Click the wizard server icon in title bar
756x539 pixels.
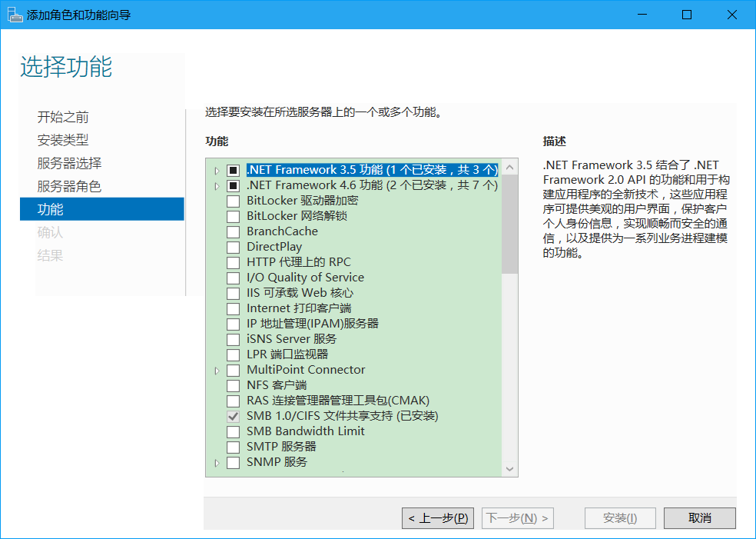[15, 15]
